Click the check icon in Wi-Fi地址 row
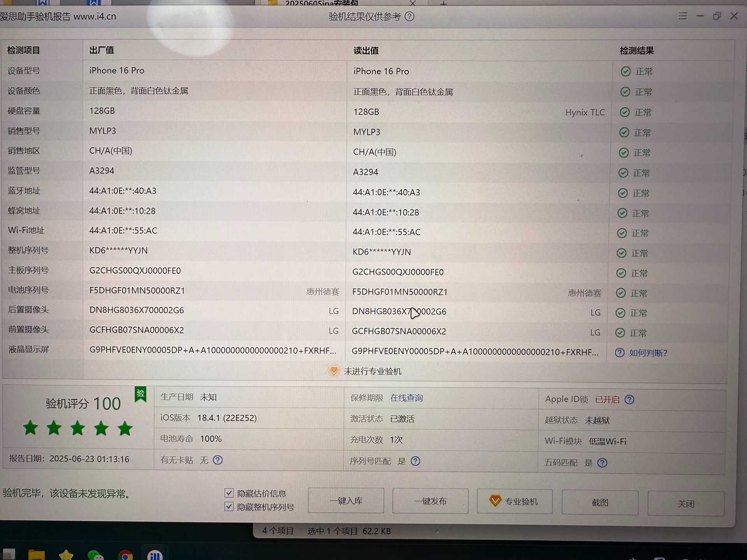The height and width of the screenshot is (560, 747). (x=622, y=233)
